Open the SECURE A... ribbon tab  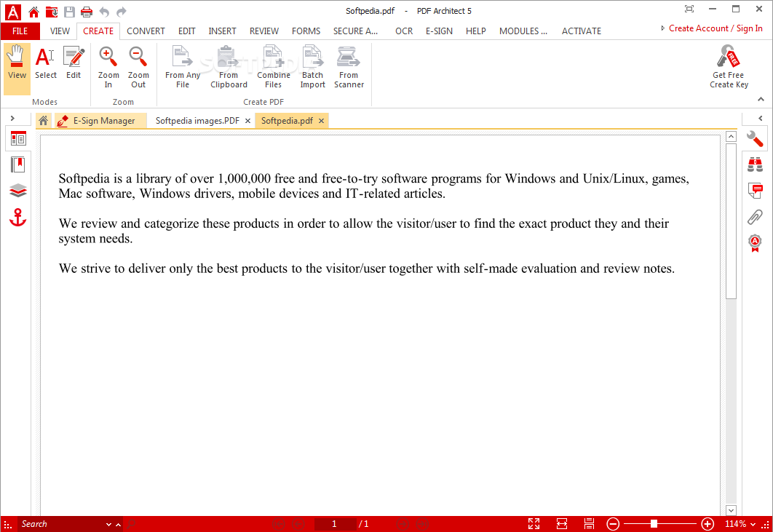coord(355,31)
